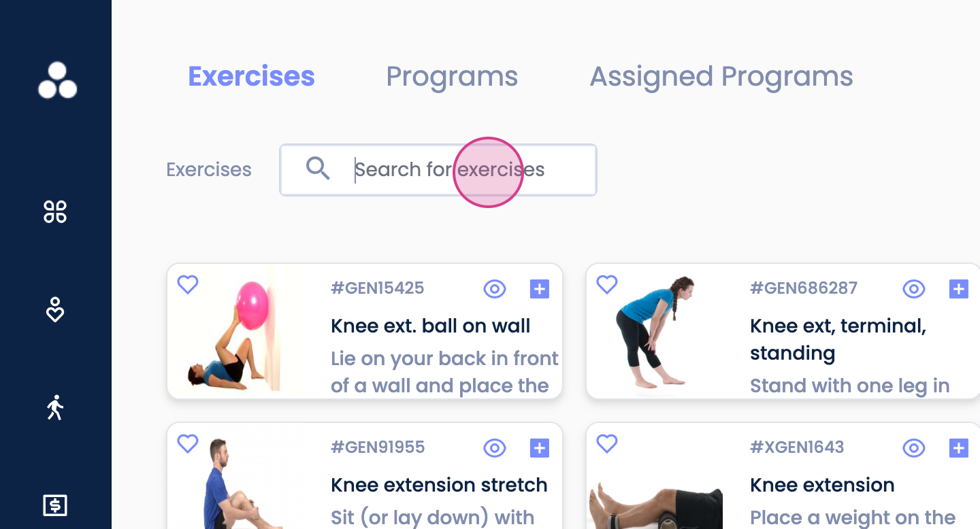
Task: Click the search magnifier icon
Action: 317,168
